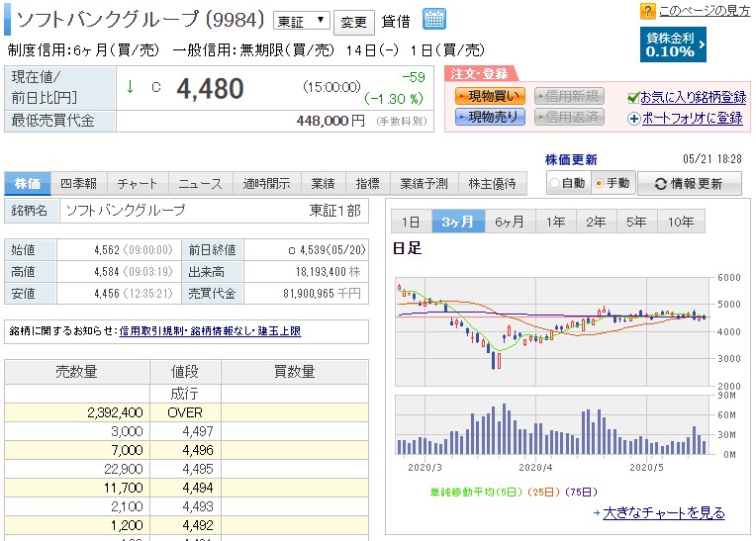756x541 pixels.
Task: Click the OVER row in order book
Action: tap(186, 412)
